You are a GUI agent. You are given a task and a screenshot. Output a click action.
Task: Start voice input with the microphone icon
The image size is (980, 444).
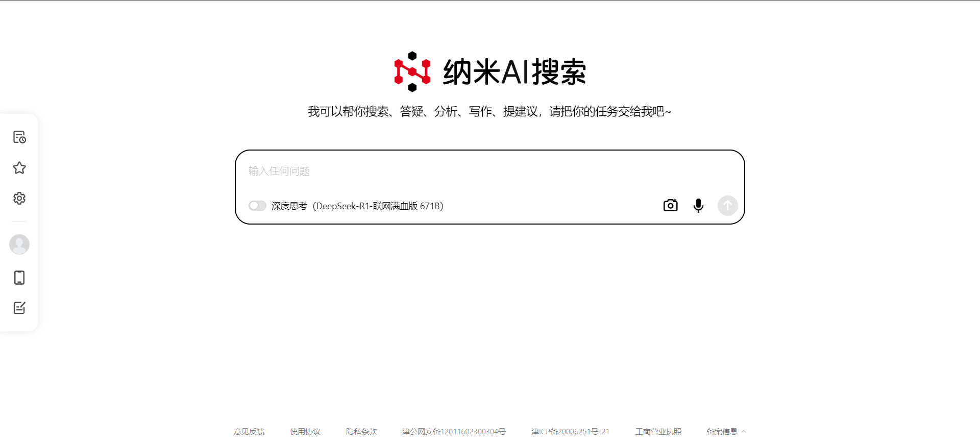coord(698,205)
